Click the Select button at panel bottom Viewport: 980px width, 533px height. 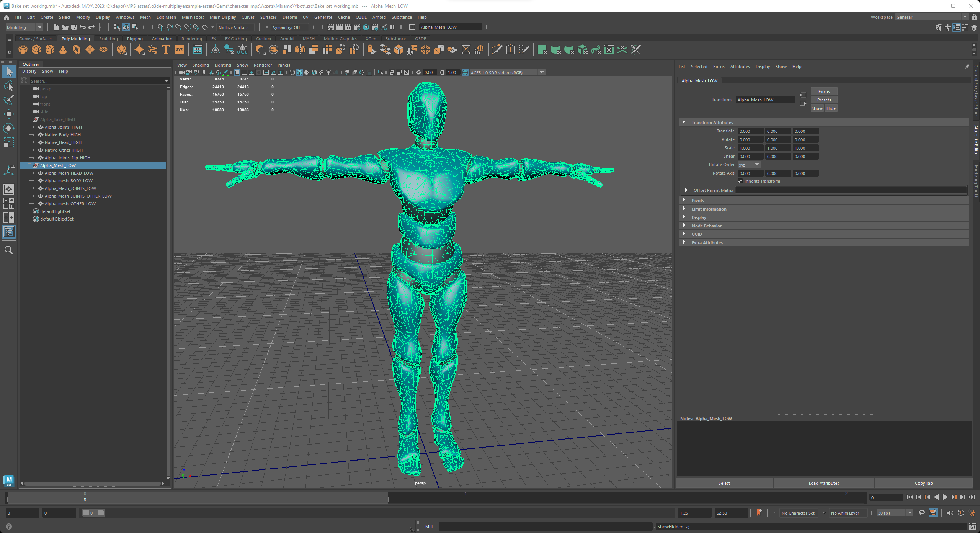[x=724, y=483]
